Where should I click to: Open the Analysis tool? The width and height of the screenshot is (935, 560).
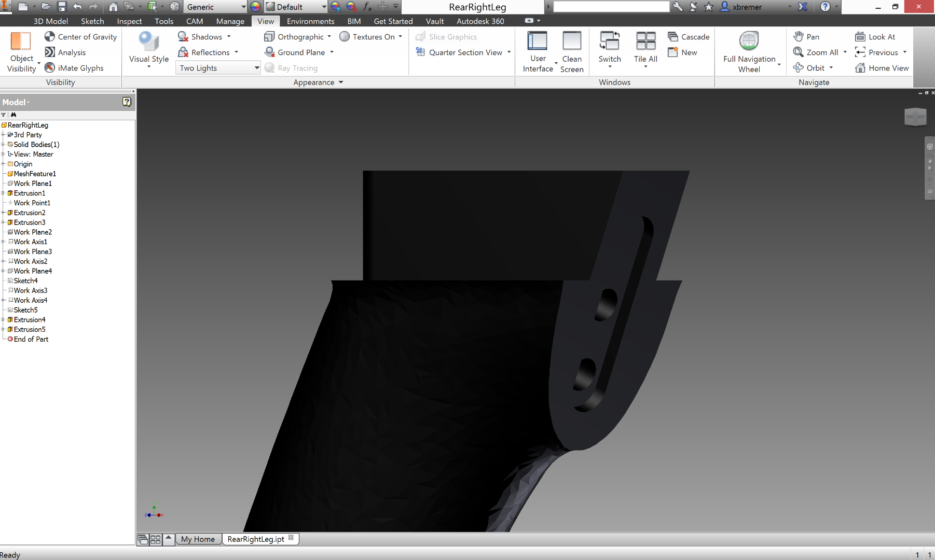(x=65, y=52)
